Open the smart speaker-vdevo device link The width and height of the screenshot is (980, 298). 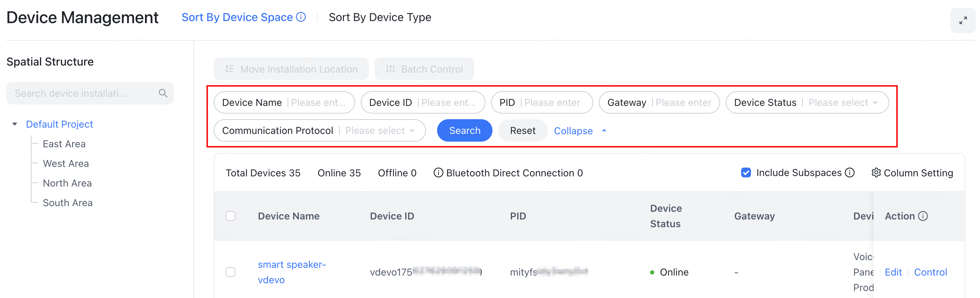pyautogui.click(x=291, y=272)
